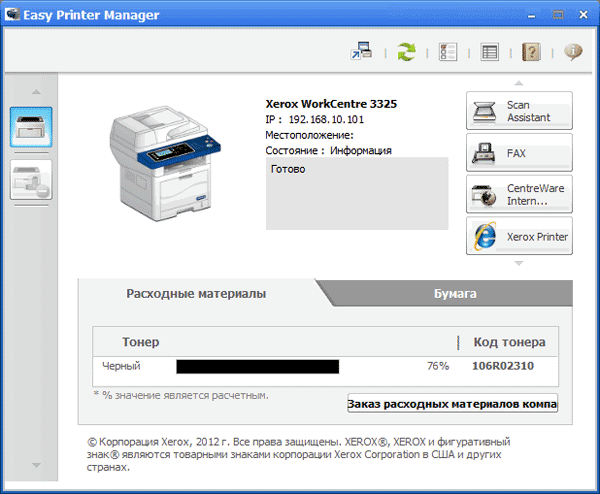Click the Заказ расходных материалов button
Screen dimensions: 600x494
pos(452,404)
